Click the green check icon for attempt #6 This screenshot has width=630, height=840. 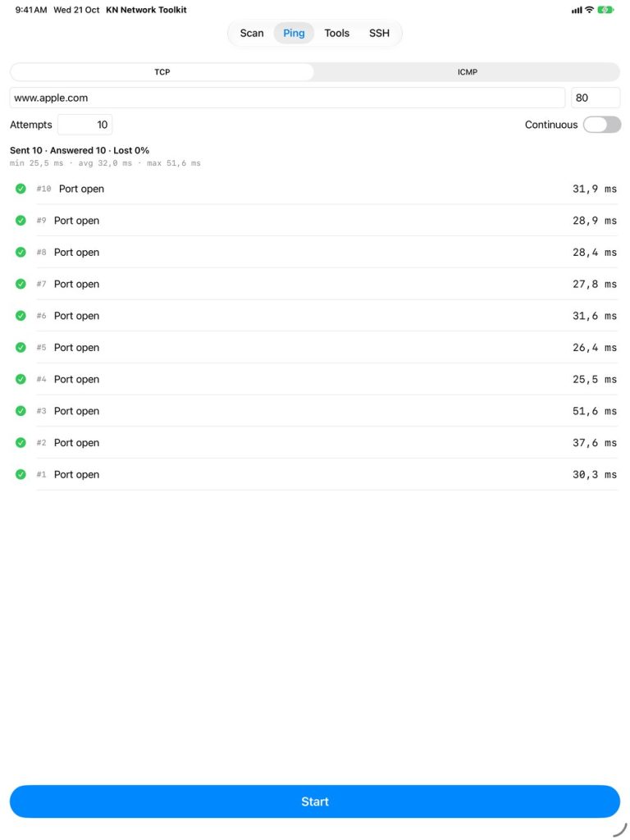click(x=21, y=316)
